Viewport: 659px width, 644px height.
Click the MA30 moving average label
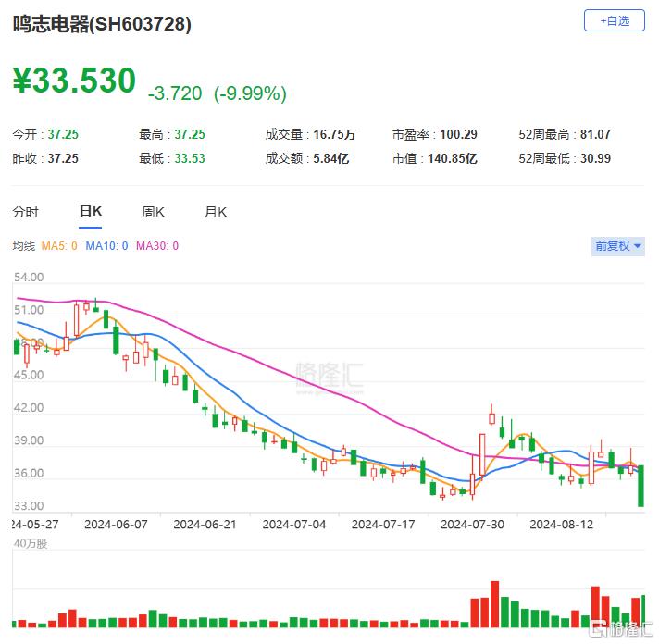(157, 246)
